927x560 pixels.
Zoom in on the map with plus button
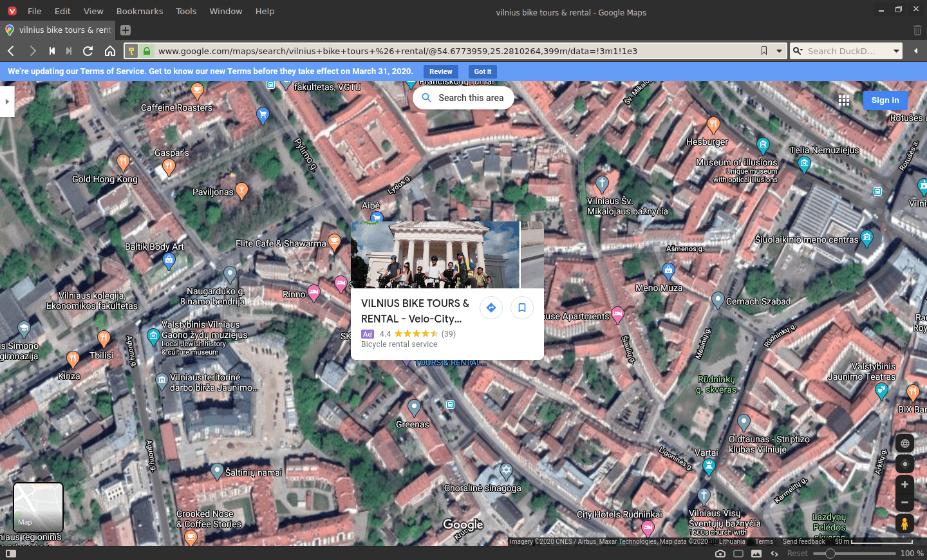[x=904, y=485]
